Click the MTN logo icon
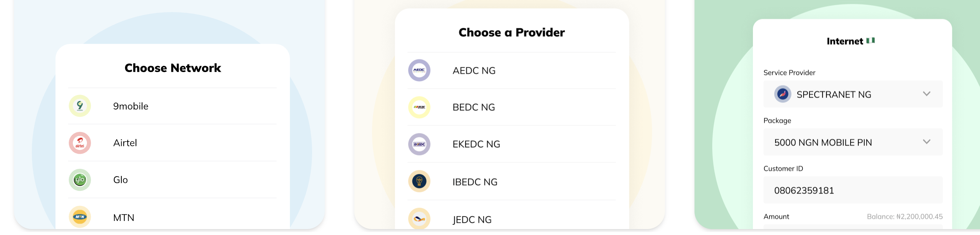Image resolution: width=980 pixels, height=235 pixels. pos(80,217)
